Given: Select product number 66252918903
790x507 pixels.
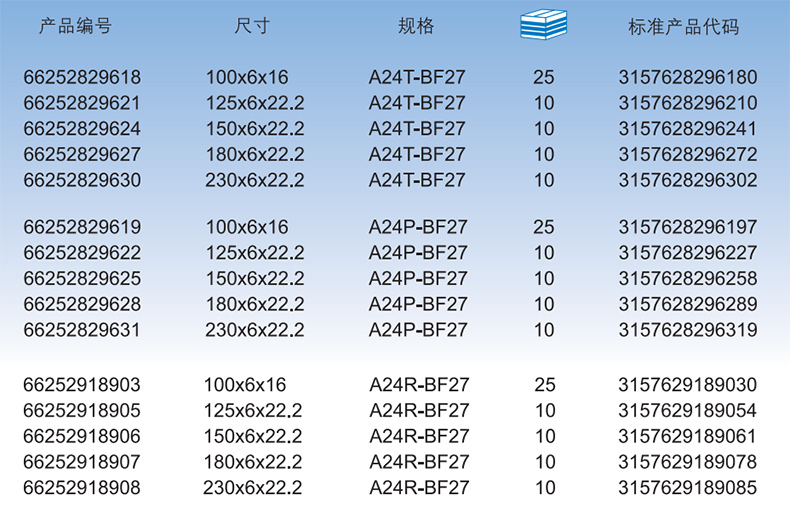Looking at the screenshot, I should point(82,385).
